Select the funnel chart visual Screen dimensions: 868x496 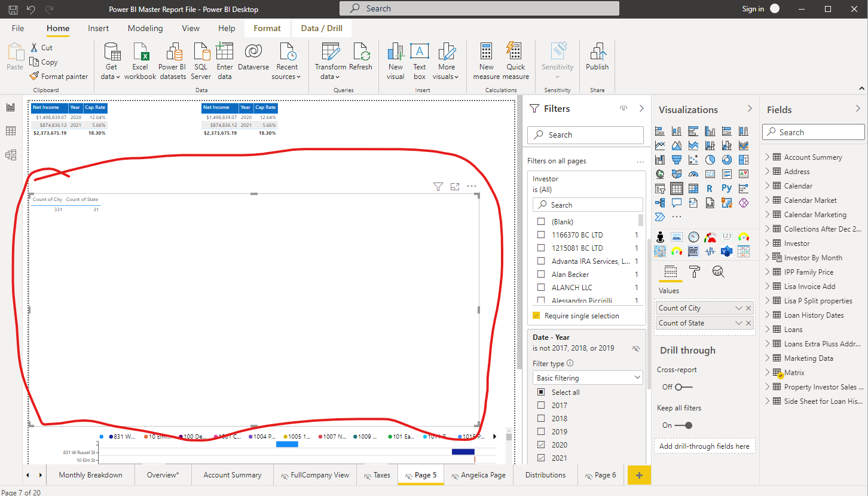pyautogui.click(x=677, y=160)
